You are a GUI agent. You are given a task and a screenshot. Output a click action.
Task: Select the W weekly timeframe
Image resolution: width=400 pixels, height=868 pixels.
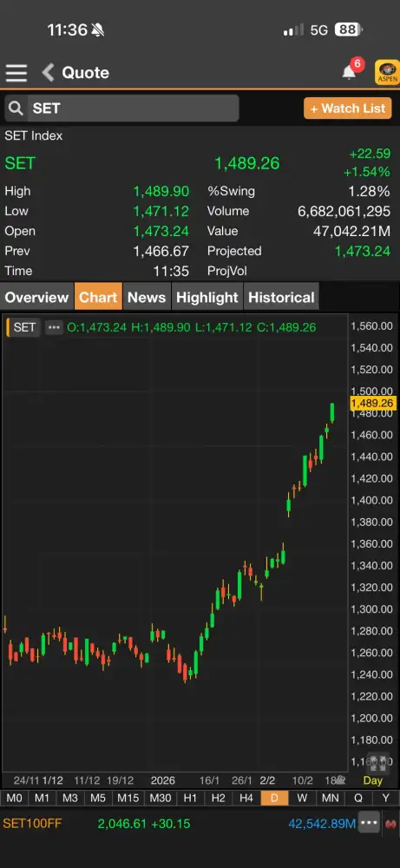[302, 798]
